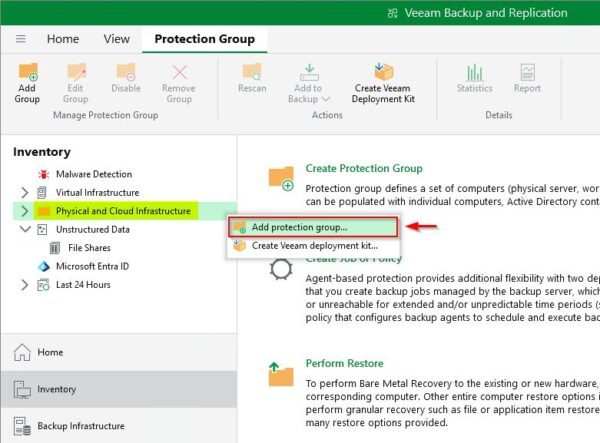Choose Create Veeam deployment kit menu entry
600x443 pixels.
(x=313, y=246)
